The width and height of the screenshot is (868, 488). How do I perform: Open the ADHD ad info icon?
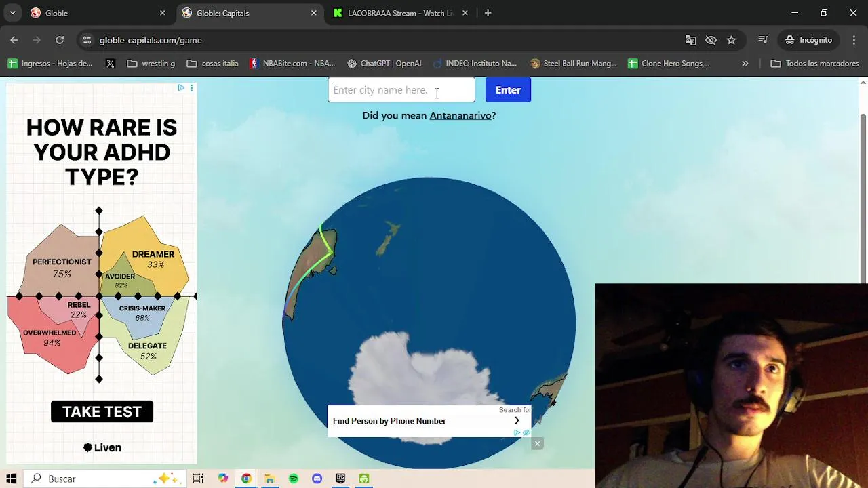point(181,88)
